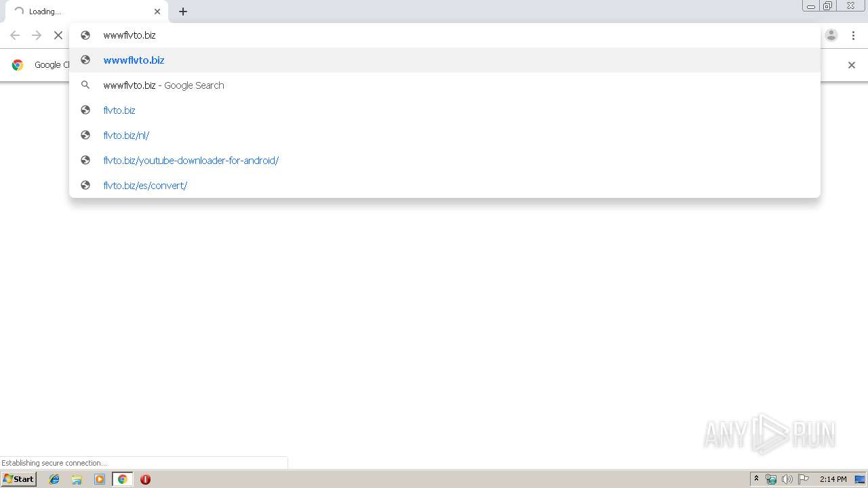Open the Chrome profile avatar

[831, 35]
